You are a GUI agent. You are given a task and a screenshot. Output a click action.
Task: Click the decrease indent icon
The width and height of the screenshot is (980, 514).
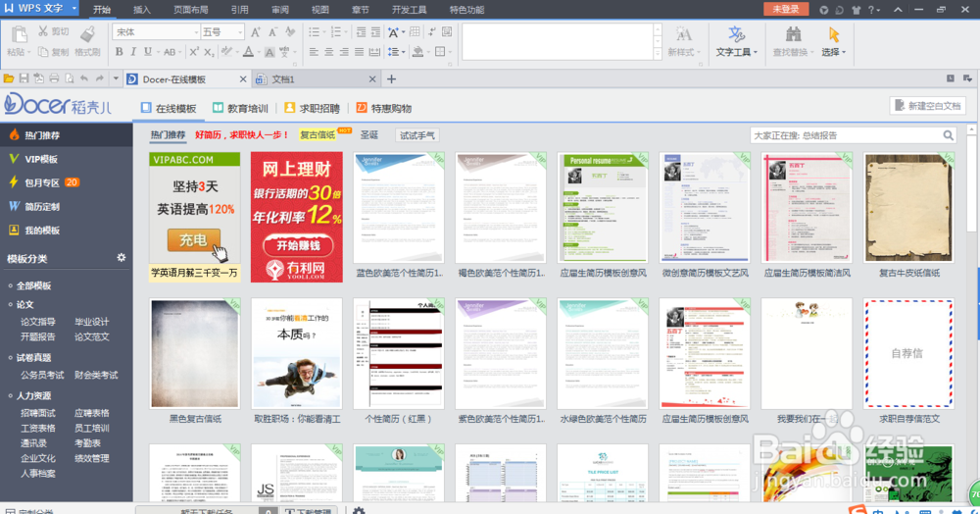[361, 32]
